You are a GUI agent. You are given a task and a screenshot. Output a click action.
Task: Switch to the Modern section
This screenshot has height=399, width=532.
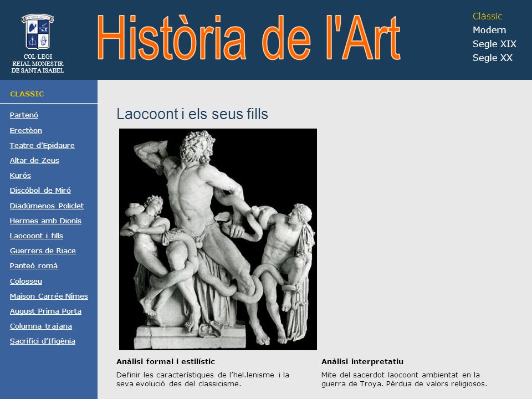(489, 30)
